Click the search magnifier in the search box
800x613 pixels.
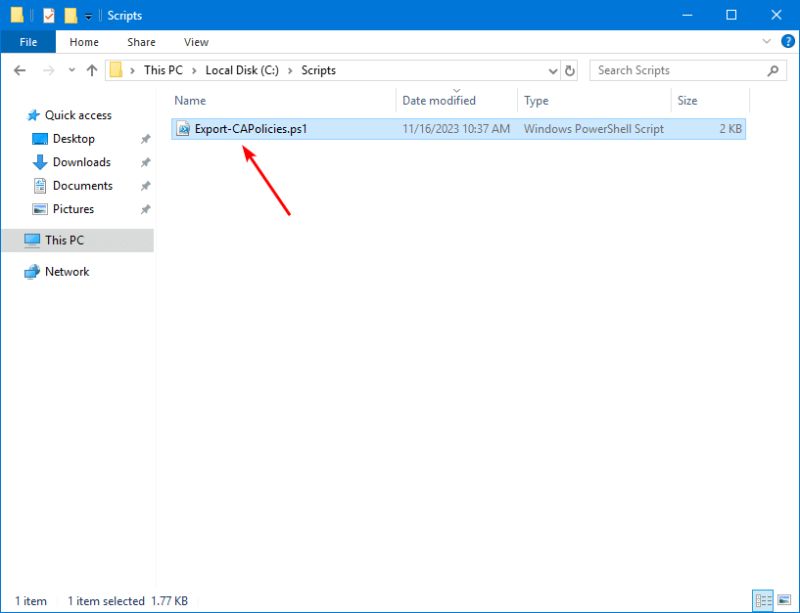tap(773, 70)
